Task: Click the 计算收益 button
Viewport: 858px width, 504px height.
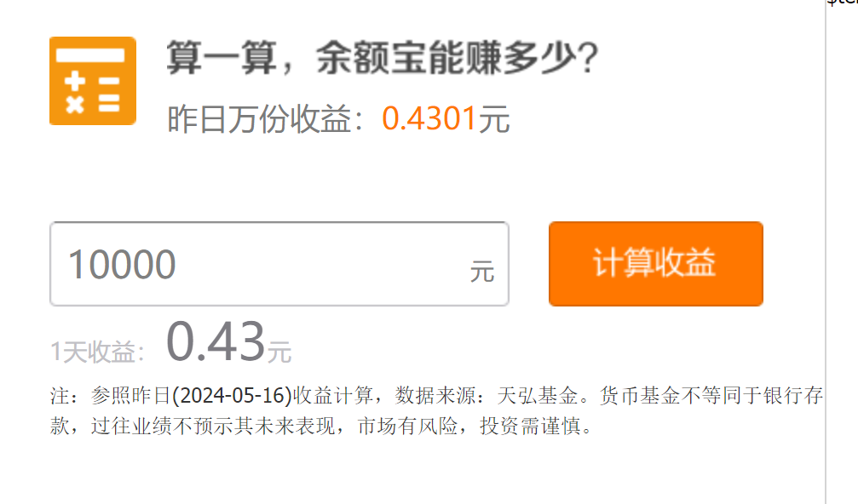Action: 655,263
